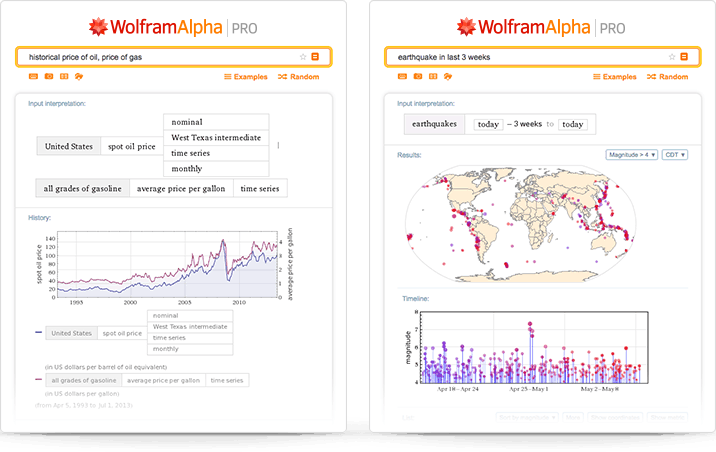Select the 'monthly' option in the input interpretation

tap(216, 168)
